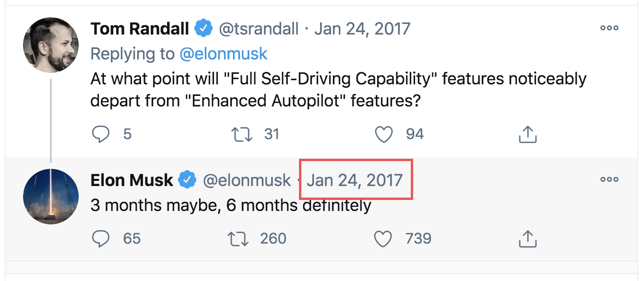The width and height of the screenshot is (644, 281).
Task: Open more options on Tom Randall's tweet
Action: click(609, 28)
